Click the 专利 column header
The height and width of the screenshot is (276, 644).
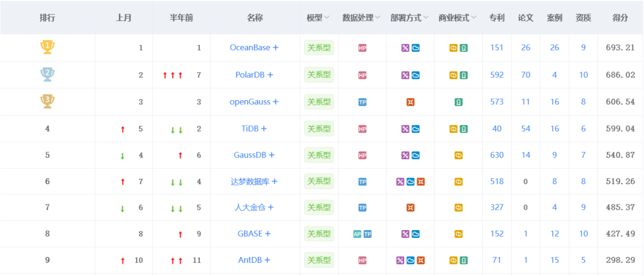click(497, 18)
